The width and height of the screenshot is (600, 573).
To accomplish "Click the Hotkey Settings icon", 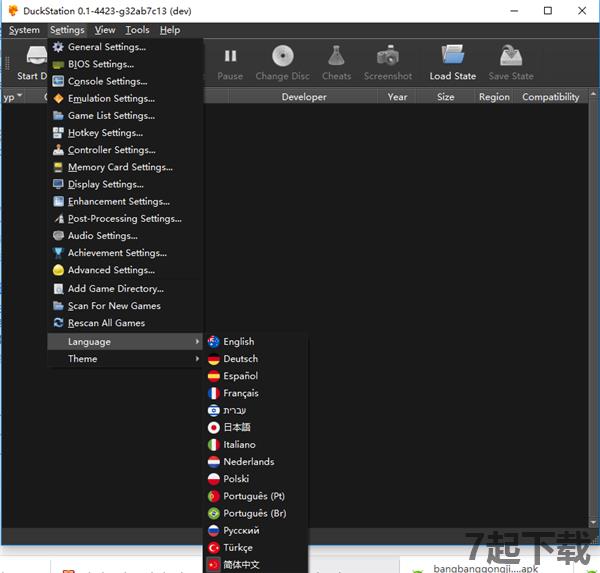I will (58, 133).
